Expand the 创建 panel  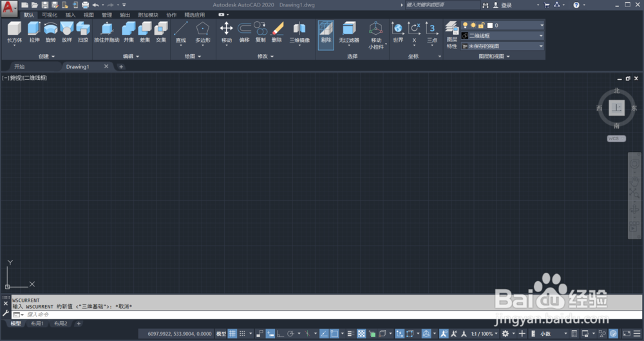[x=46, y=56]
